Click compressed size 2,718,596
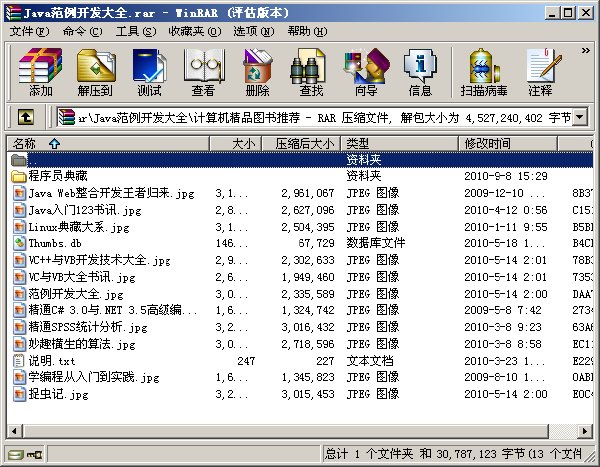Viewport: 600px width, 467px height. [x=308, y=344]
